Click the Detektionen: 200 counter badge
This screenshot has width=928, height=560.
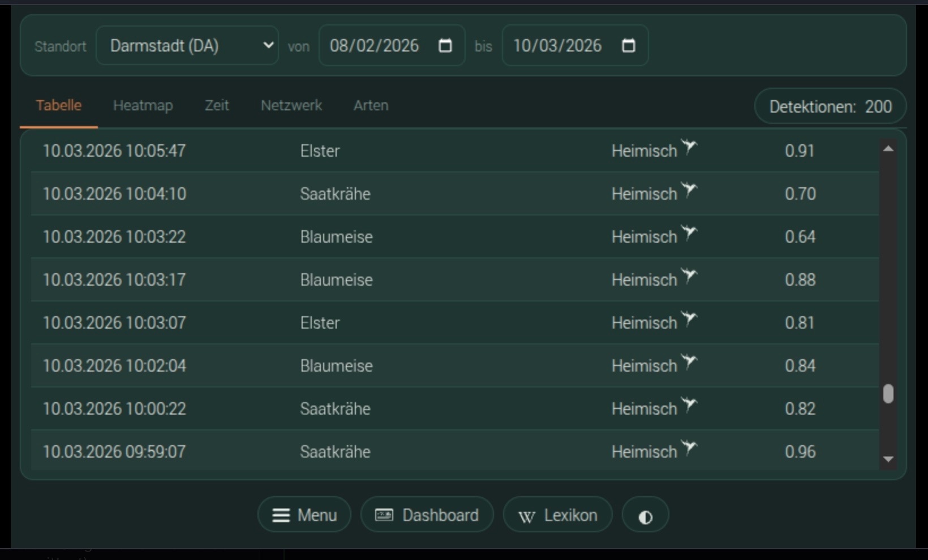point(830,107)
